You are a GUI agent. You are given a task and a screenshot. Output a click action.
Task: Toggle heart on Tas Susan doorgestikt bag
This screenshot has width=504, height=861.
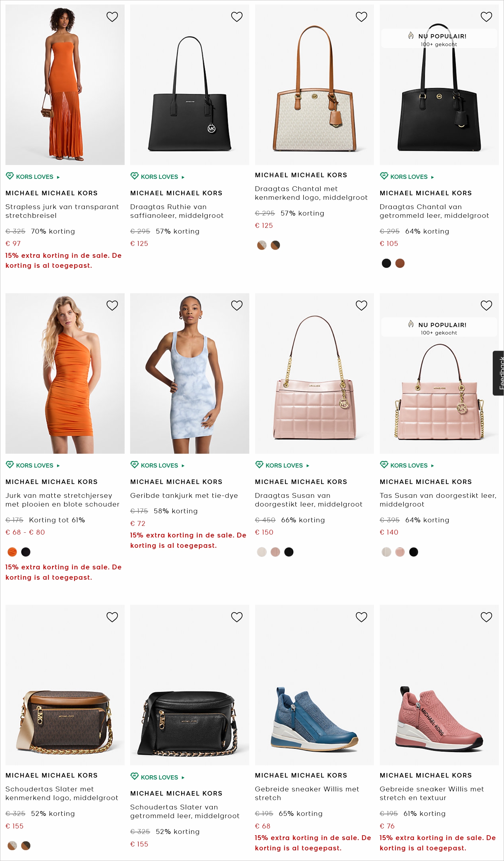pyautogui.click(x=486, y=305)
